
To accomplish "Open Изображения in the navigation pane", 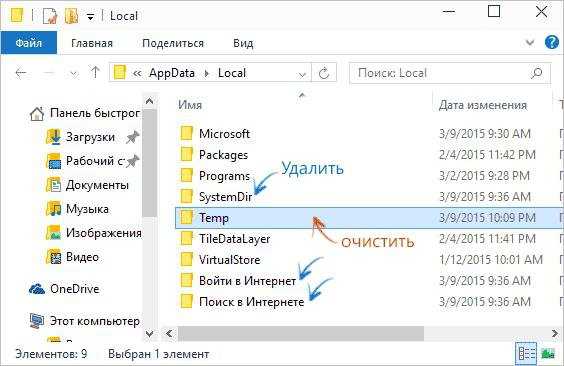I will click(94, 233).
